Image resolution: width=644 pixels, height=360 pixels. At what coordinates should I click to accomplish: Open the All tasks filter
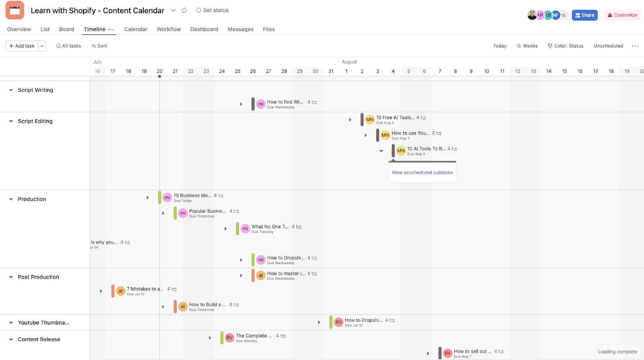(68, 46)
